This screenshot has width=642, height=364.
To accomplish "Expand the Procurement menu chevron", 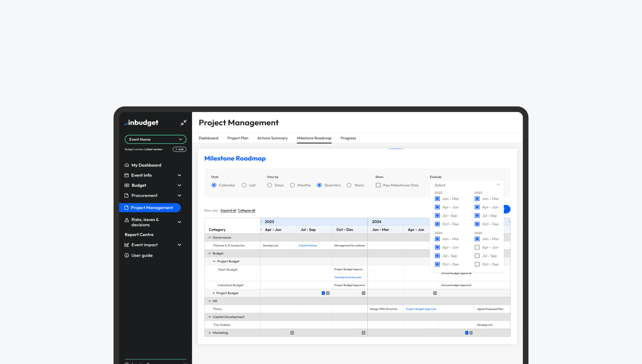I will pos(179,195).
